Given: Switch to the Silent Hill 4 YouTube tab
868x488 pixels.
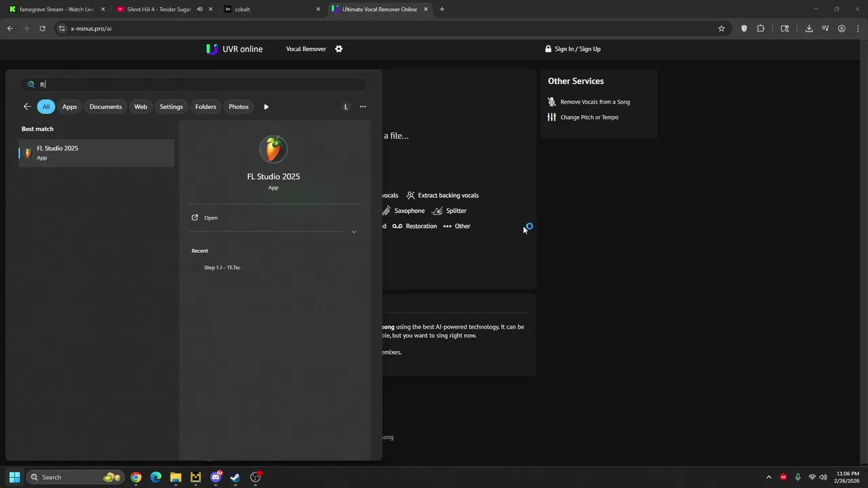Looking at the screenshot, I should (x=157, y=9).
